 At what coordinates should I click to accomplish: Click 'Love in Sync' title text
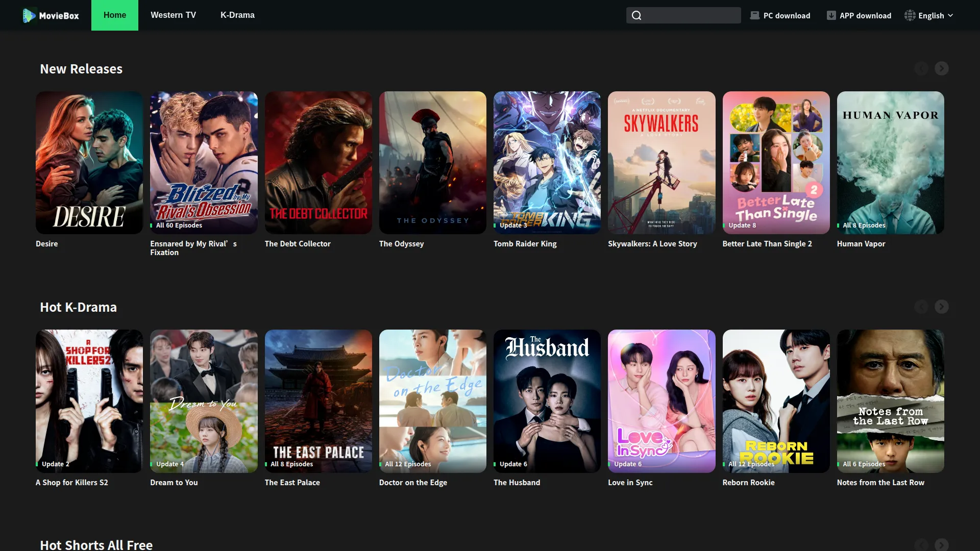[630, 483]
